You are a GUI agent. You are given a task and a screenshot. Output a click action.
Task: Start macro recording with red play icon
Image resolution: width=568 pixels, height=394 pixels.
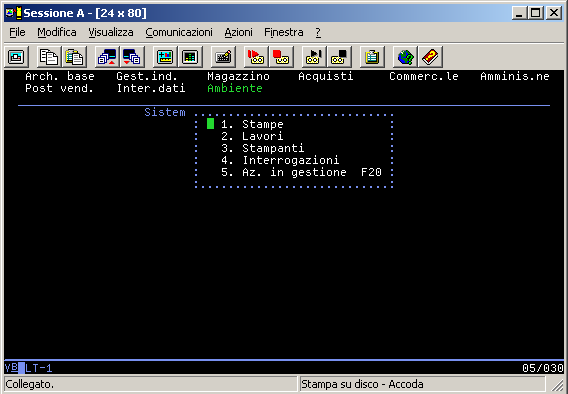[256, 57]
